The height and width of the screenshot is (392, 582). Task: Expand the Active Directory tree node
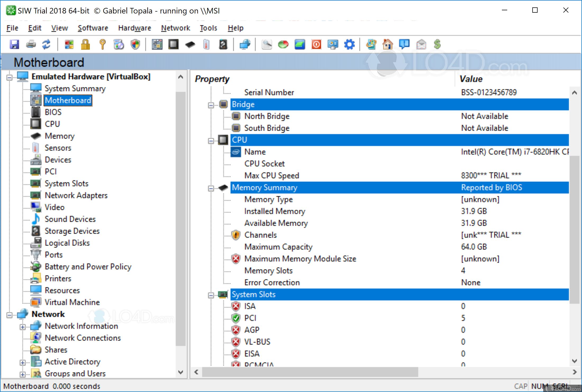[23, 362]
